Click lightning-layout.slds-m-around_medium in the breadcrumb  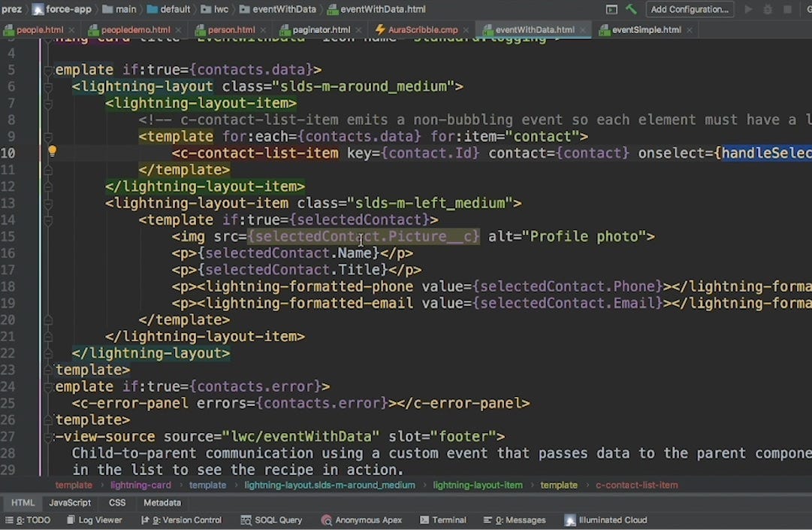pyautogui.click(x=329, y=486)
